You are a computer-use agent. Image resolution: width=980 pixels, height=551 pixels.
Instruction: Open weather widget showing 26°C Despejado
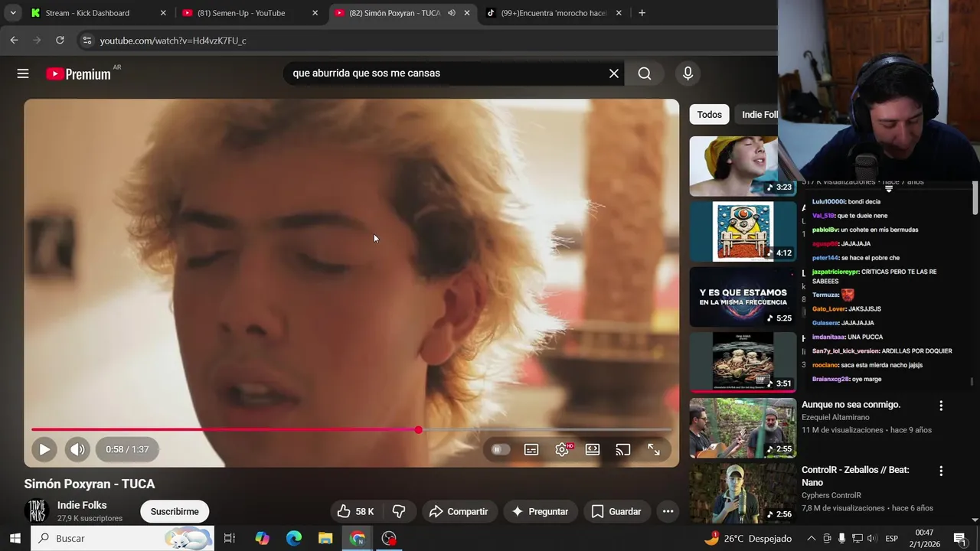[x=748, y=538]
